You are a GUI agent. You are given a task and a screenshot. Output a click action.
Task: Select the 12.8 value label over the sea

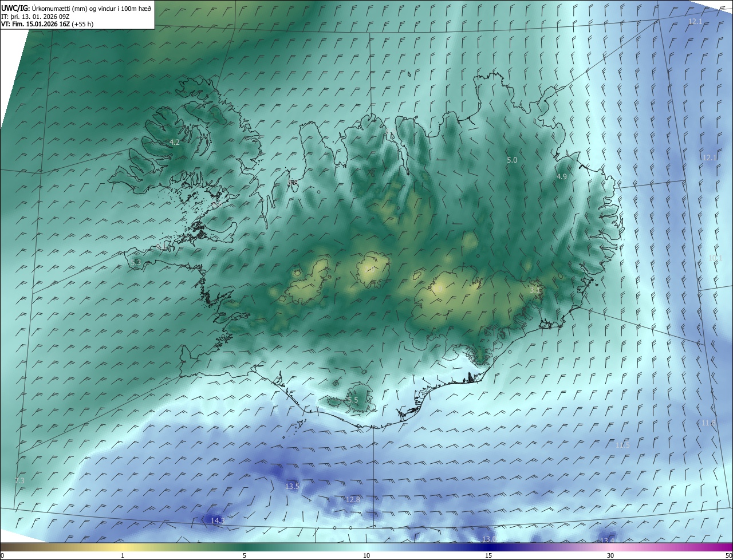pyautogui.click(x=353, y=499)
